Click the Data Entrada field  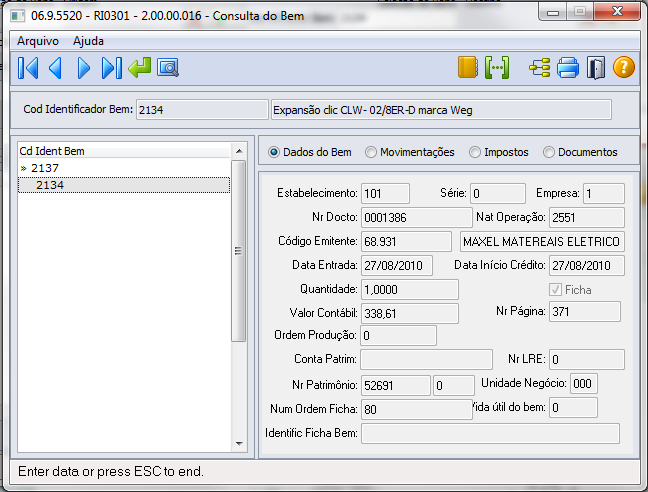tap(397, 266)
